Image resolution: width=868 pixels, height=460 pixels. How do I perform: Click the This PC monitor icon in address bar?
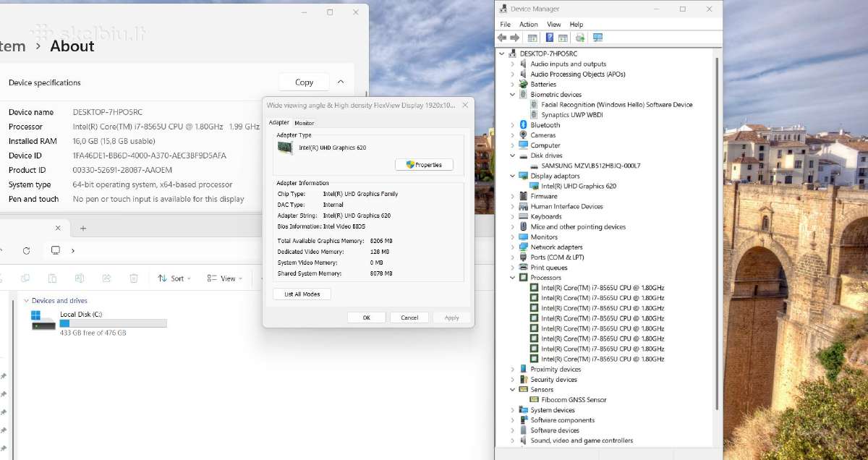click(56, 251)
